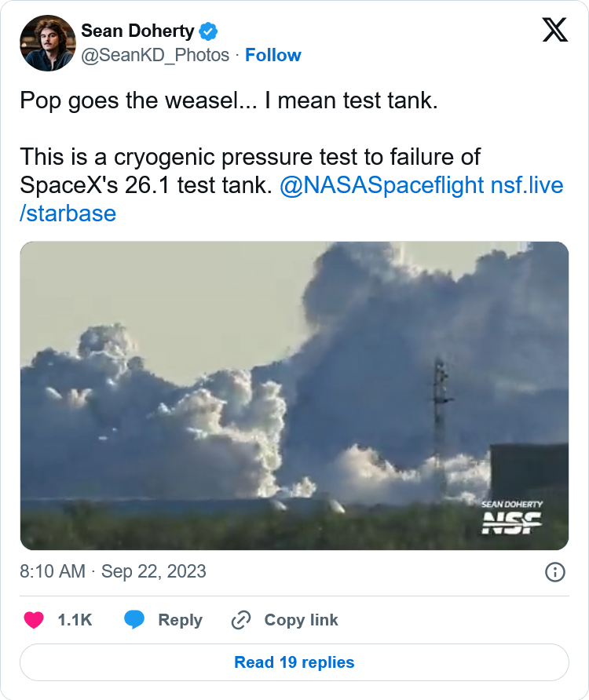Open the @SeanKD_Photos handle
Screen dimensions: 589x700
[x=155, y=55]
